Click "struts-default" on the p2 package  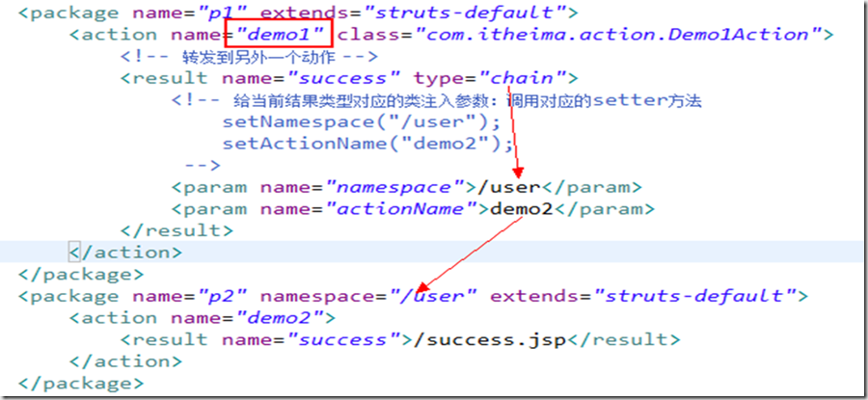tap(695, 296)
